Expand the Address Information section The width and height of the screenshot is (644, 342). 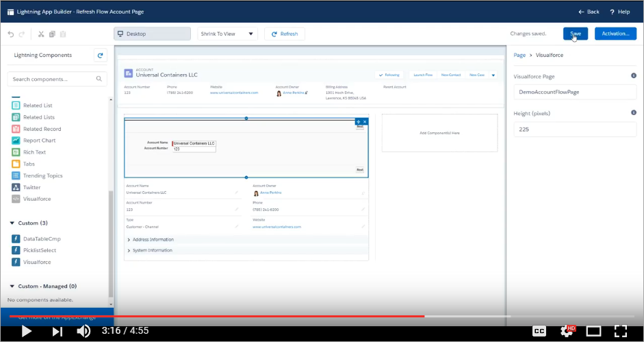tap(129, 239)
